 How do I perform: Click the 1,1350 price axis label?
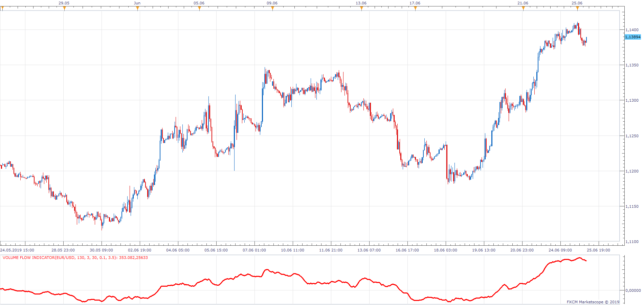pyautogui.click(x=632, y=65)
